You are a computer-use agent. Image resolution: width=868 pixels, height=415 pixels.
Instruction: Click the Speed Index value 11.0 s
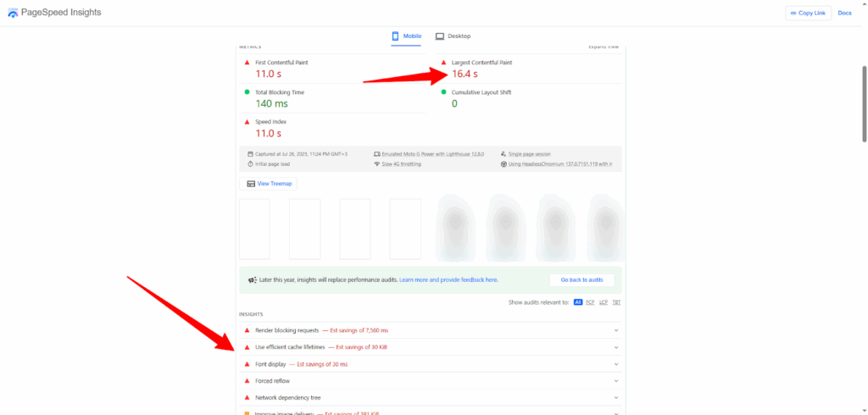[269, 133]
